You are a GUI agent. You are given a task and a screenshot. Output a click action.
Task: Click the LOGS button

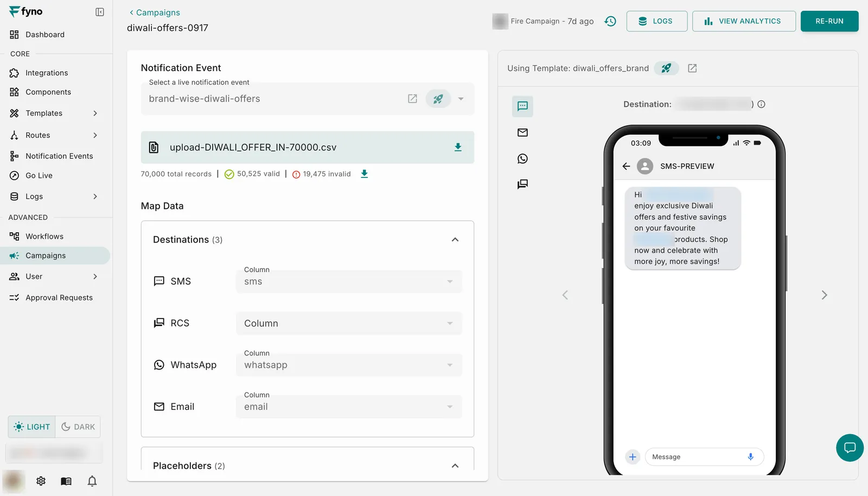(657, 21)
